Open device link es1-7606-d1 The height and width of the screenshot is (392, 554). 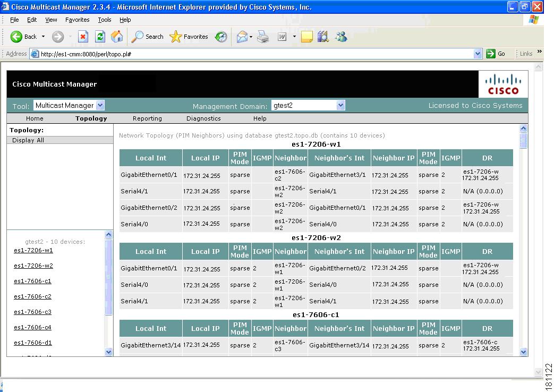pos(32,343)
